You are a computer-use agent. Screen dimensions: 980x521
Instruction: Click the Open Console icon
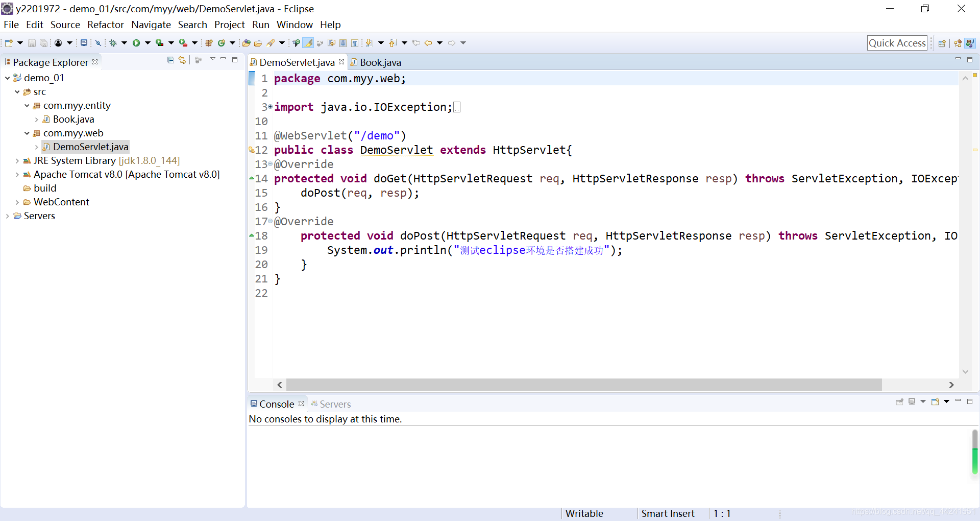tap(935, 401)
